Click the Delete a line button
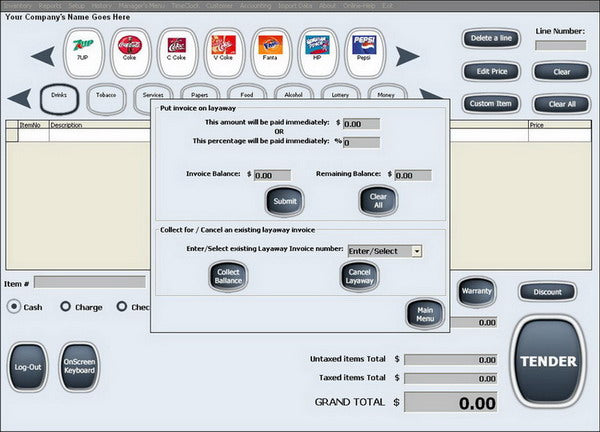 (491, 38)
